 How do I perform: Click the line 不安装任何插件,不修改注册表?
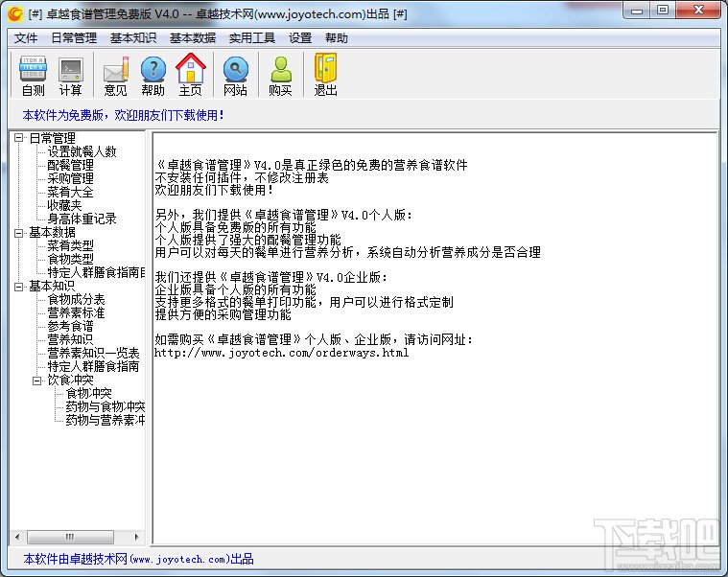(242, 178)
